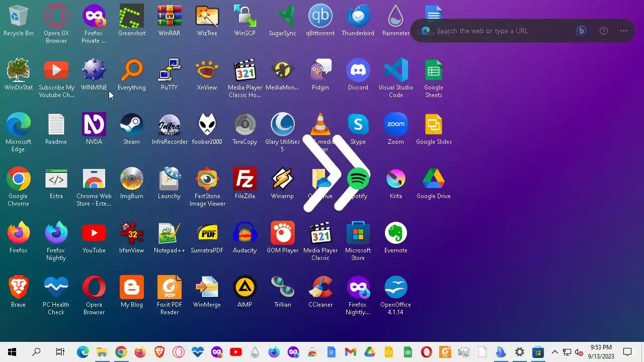Screen dimensions: 644x362
Task: Select the ImgBurn desktop icon
Action: tap(132, 184)
